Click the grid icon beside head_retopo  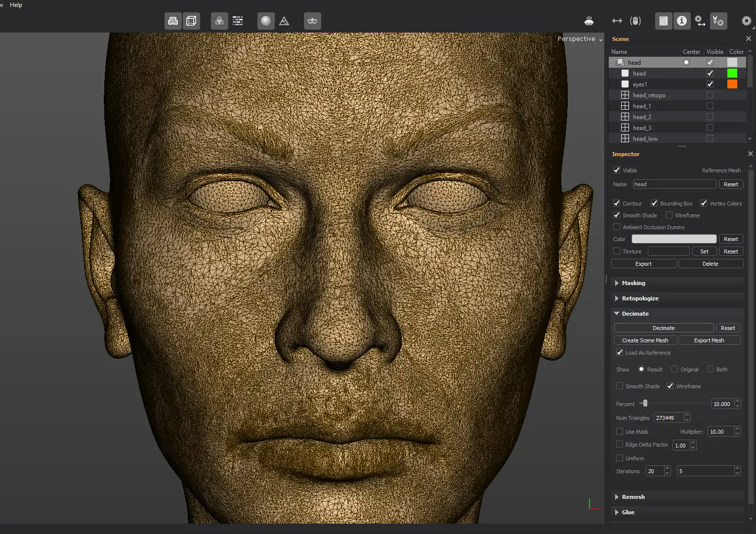click(x=625, y=95)
